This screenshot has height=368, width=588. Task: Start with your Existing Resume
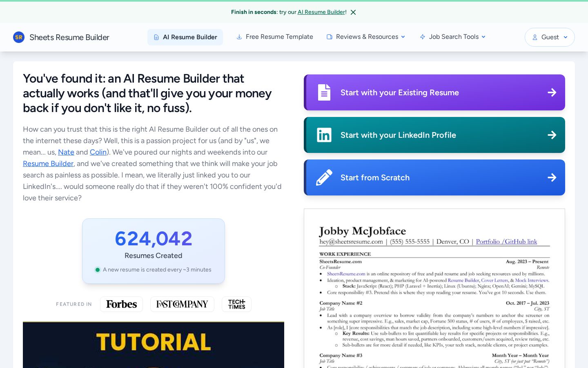click(x=434, y=92)
